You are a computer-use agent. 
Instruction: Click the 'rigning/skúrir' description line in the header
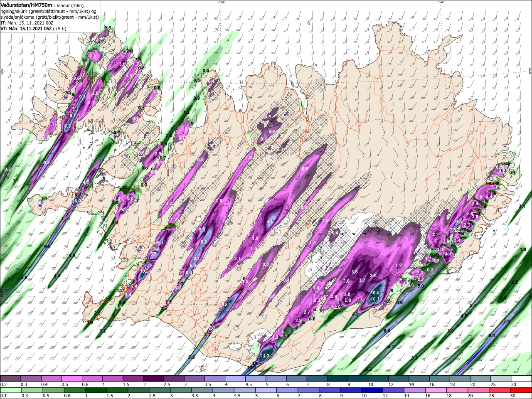click(48, 11)
